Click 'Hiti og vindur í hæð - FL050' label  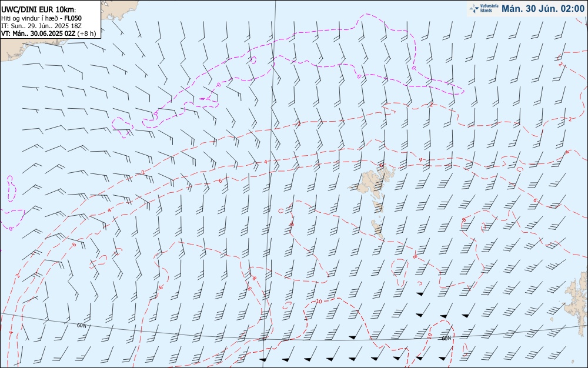[x=41, y=18]
